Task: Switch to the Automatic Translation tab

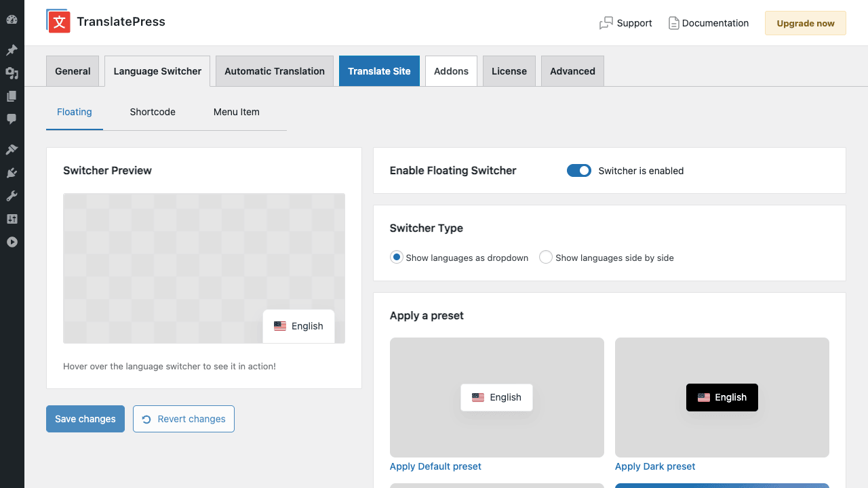Action: tap(275, 71)
